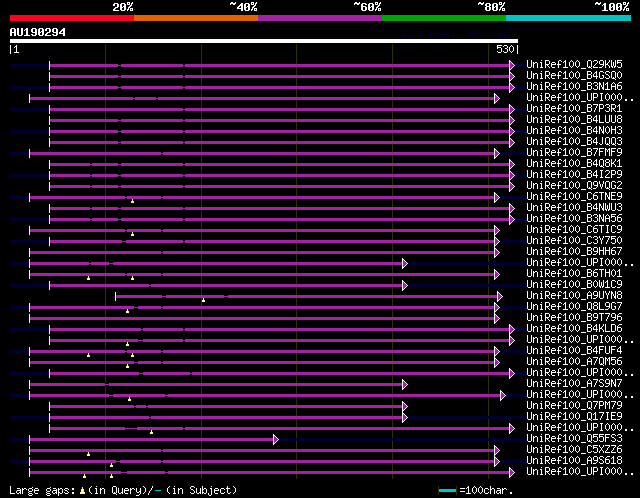Select hit UniRef100_B3N1A6

tap(574, 87)
